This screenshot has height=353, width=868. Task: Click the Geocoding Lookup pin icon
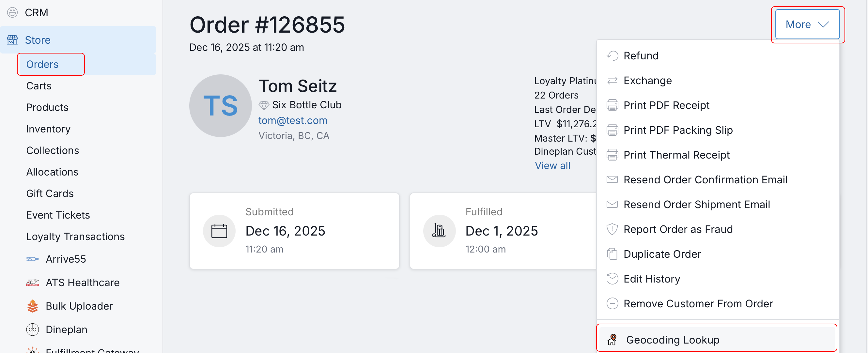(x=612, y=340)
